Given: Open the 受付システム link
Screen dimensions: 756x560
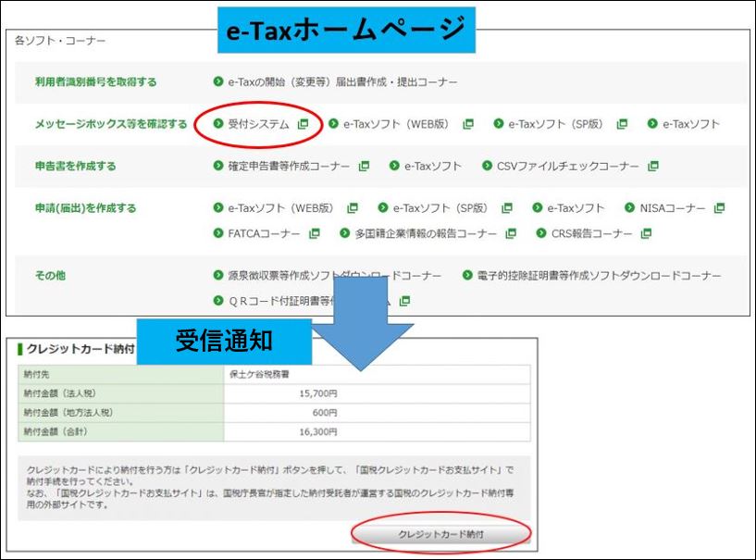Looking at the screenshot, I should coord(258,124).
